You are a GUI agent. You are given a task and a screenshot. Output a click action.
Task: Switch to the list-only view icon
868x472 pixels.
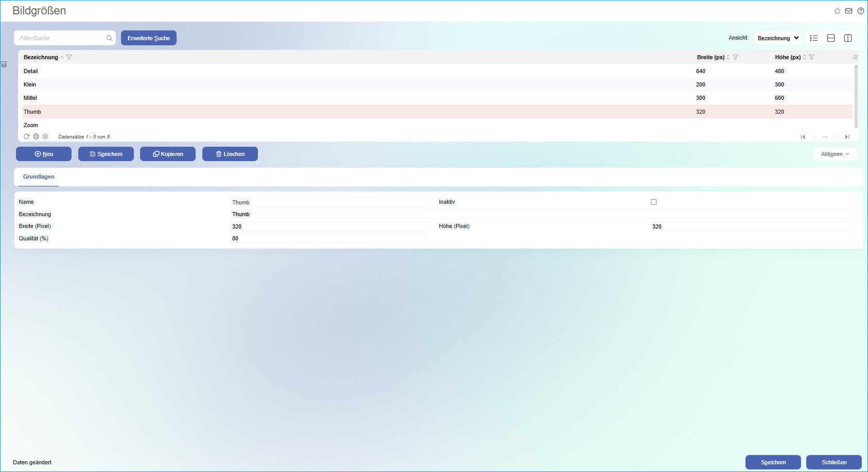click(x=814, y=38)
